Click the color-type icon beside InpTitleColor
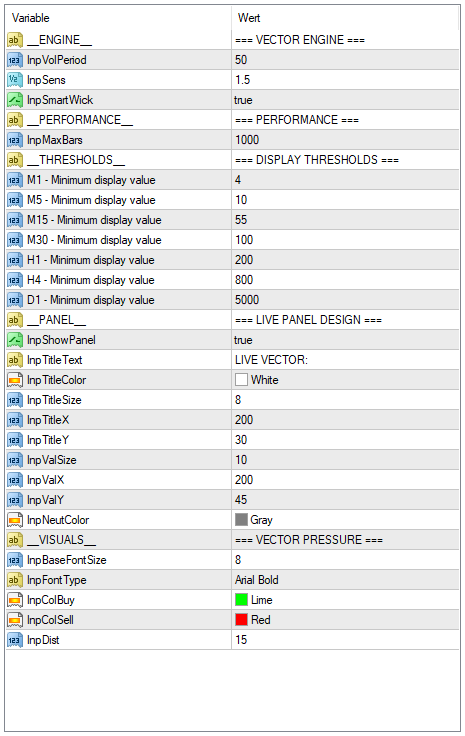 tap(15, 380)
